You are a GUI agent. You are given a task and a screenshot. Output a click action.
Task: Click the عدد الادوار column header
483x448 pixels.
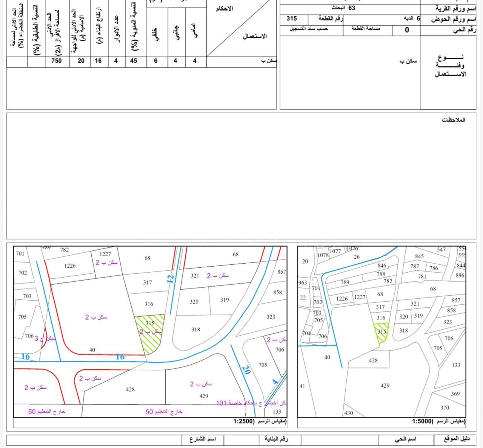click(117, 29)
